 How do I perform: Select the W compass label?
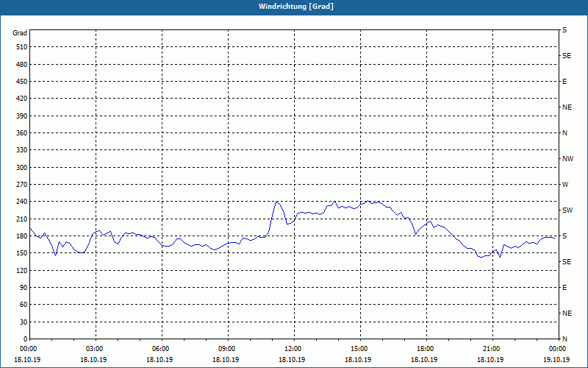tap(565, 185)
